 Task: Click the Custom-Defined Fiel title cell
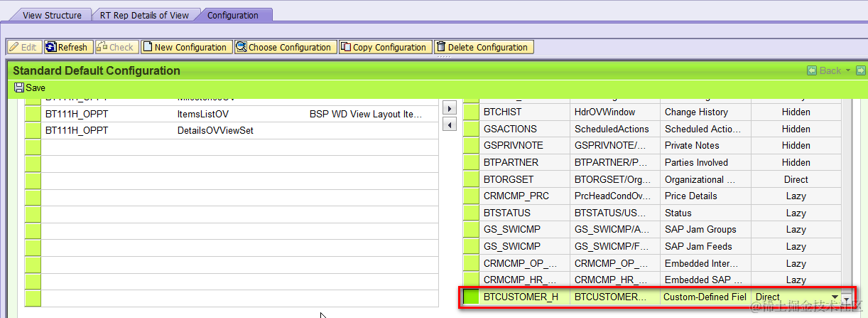(705, 297)
